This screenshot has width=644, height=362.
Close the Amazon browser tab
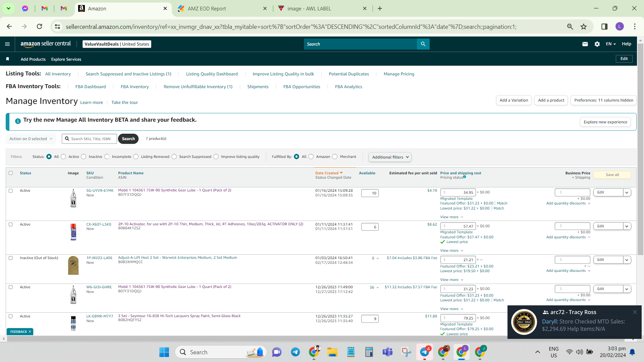coord(165,8)
